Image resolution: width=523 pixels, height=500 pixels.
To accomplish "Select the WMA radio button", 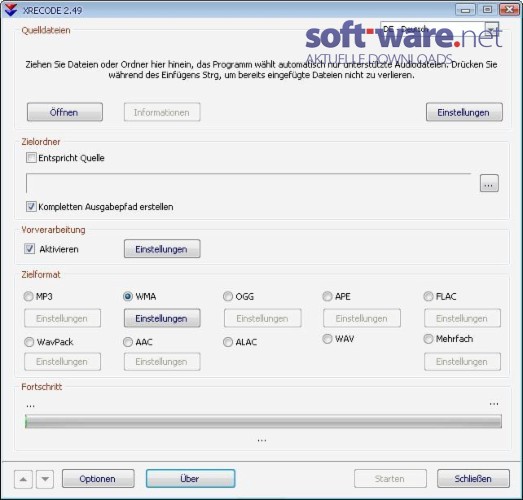I will tap(128, 296).
